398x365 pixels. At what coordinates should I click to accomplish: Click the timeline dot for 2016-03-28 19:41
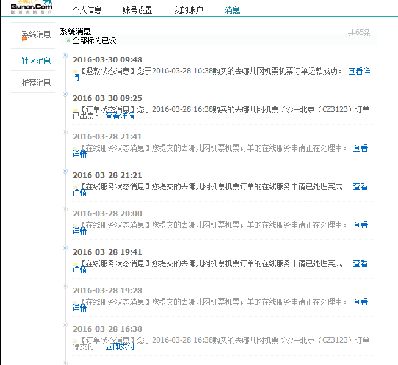(x=65, y=248)
